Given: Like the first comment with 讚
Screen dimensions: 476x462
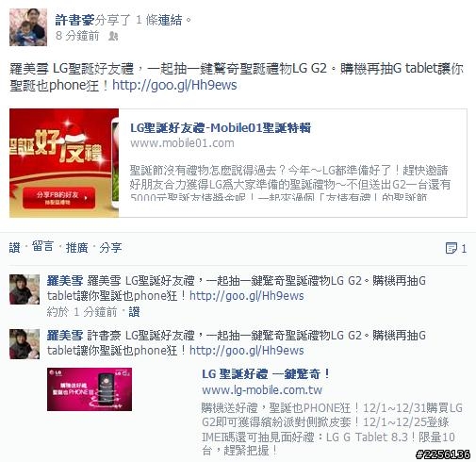Looking at the screenshot, I should (134, 312).
